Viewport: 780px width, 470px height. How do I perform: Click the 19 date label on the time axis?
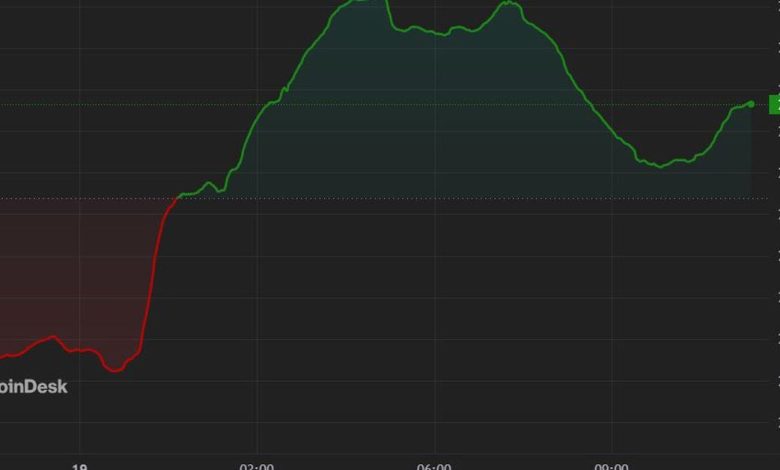coord(79,465)
